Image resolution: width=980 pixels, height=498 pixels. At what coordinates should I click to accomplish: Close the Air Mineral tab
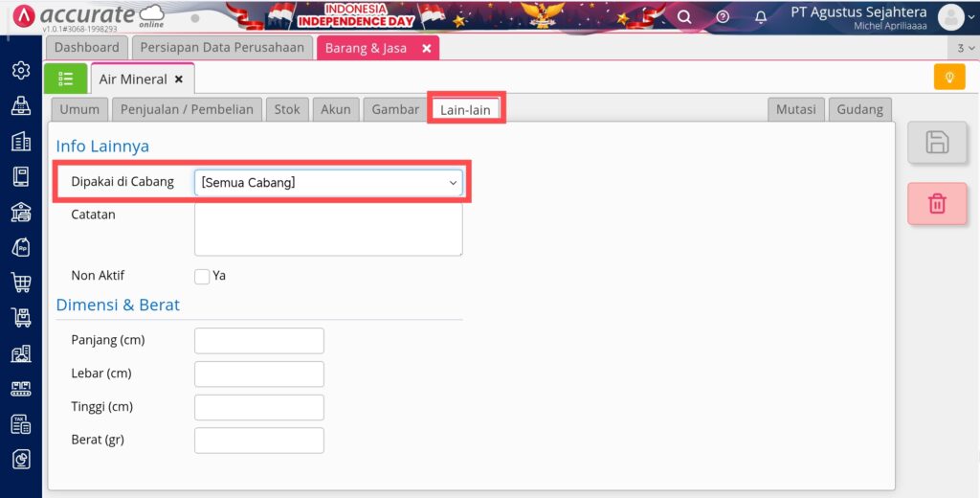click(179, 79)
